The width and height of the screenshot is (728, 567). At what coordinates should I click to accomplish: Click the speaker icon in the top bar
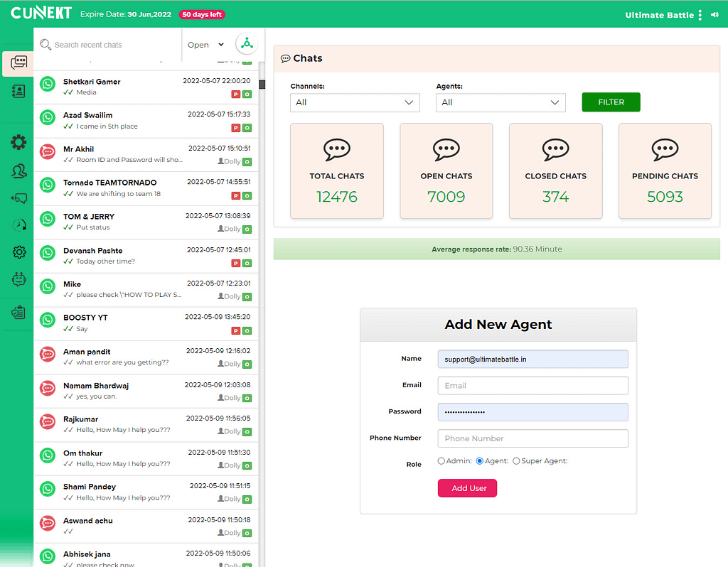click(x=716, y=14)
